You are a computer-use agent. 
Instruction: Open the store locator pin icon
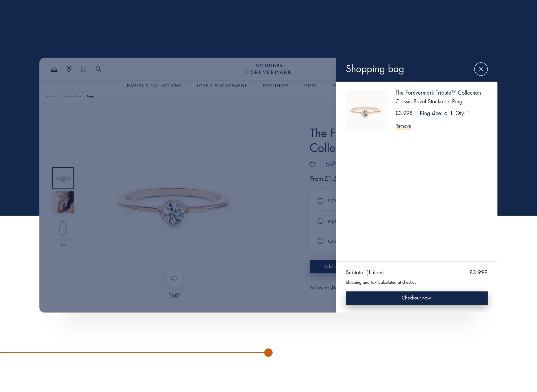coord(69,69)
